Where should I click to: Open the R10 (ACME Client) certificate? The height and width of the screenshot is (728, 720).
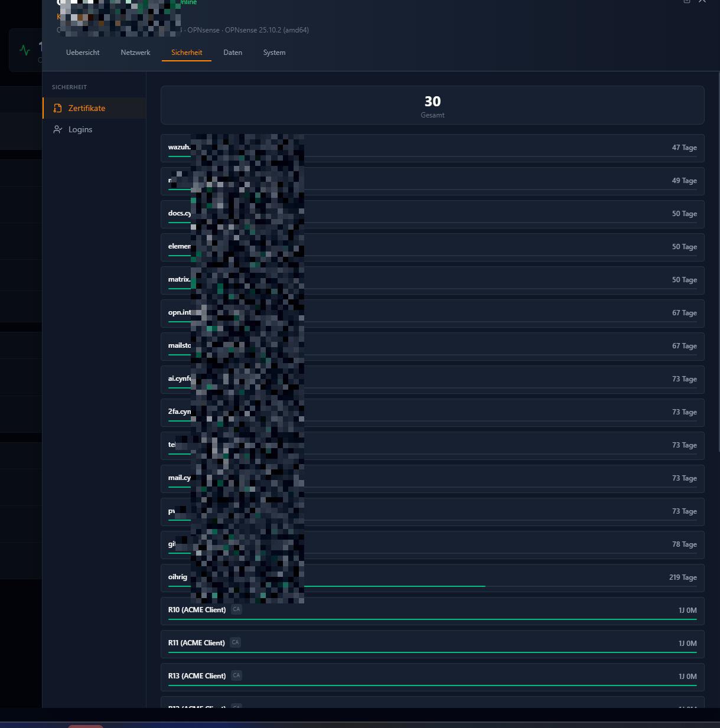pos(197,610)
